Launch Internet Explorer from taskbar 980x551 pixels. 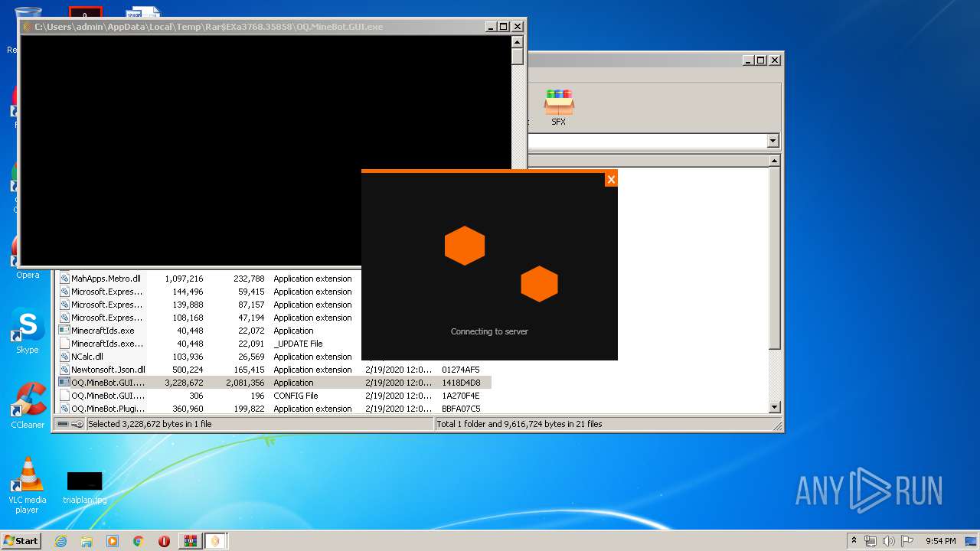pos(60,541)
